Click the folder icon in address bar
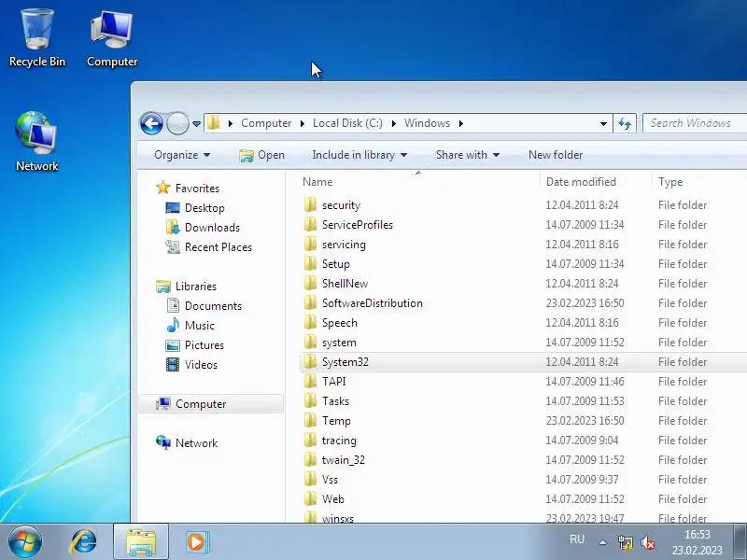This screenshot has height=560, width=747. 214,123
